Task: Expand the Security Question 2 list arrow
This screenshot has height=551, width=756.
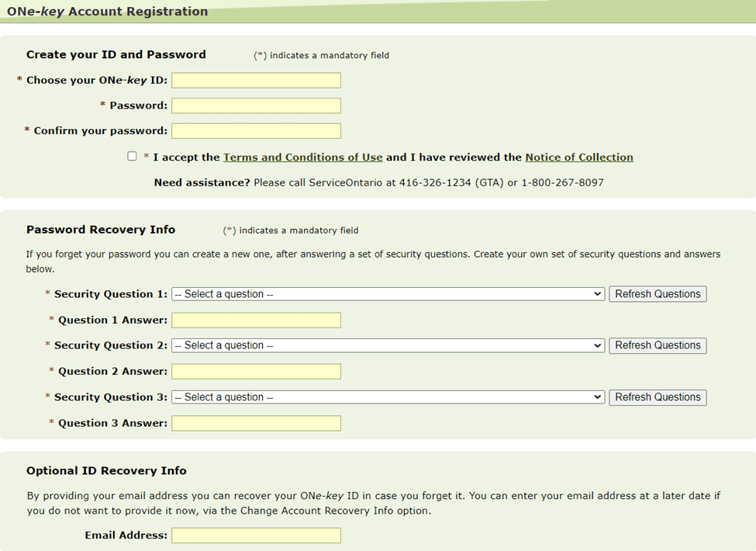Action: pos(598,345)
